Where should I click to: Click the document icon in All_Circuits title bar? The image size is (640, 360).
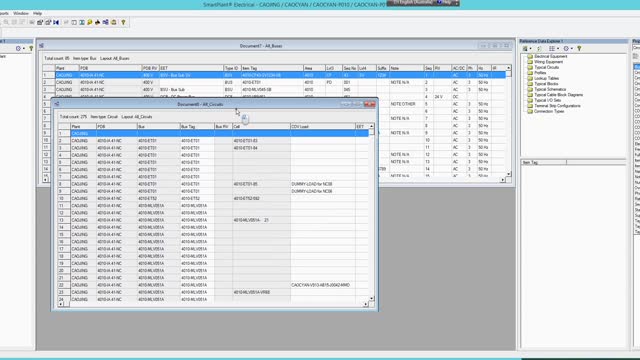[x=57, y=104]
